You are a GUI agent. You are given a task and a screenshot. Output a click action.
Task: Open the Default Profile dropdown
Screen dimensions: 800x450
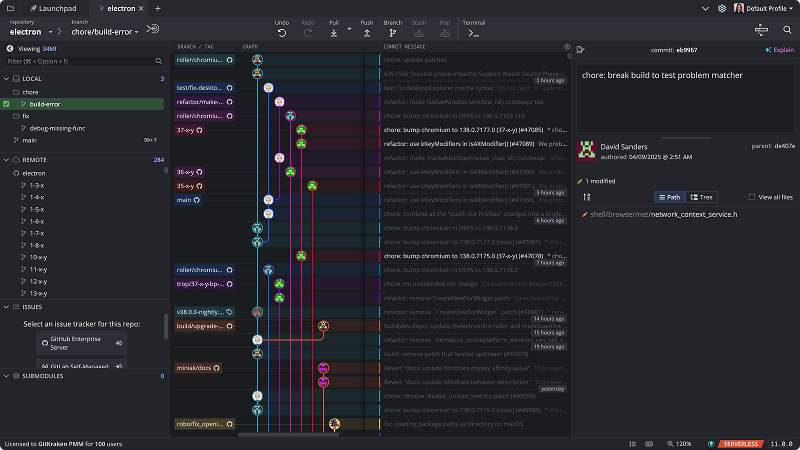tap(764, 8)
